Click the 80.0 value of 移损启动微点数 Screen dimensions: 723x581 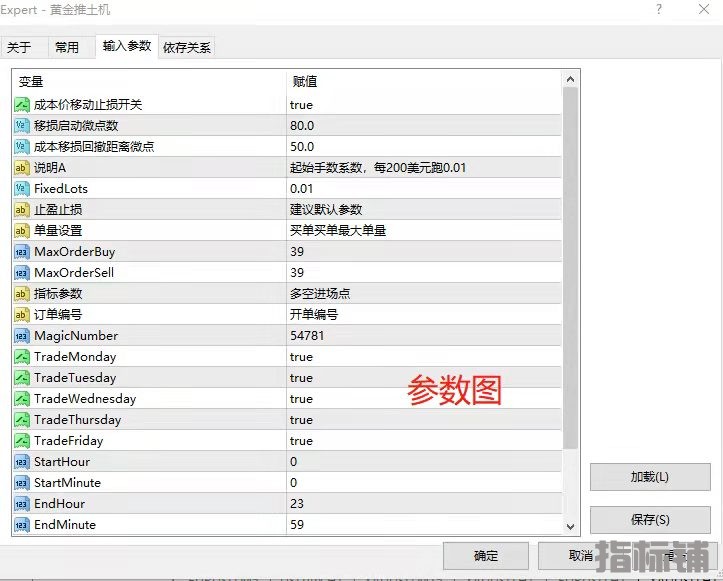pos(302,125)
